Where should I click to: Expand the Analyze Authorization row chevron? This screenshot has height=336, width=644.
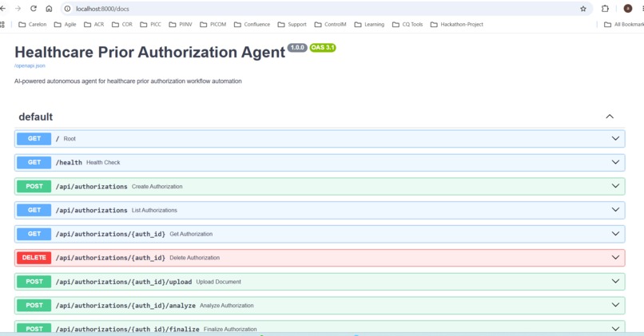tap(615, 305)
